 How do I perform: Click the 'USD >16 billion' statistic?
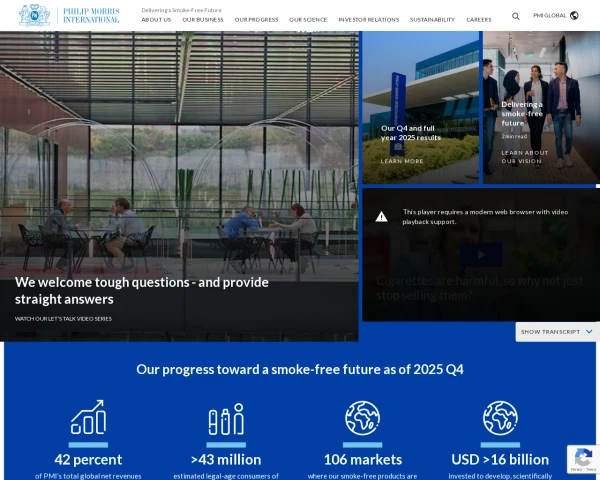500,459
